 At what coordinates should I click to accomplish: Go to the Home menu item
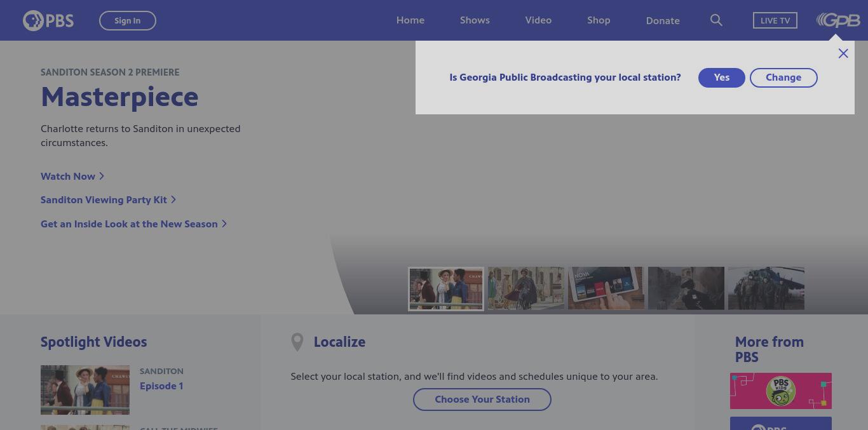[410, 20]
